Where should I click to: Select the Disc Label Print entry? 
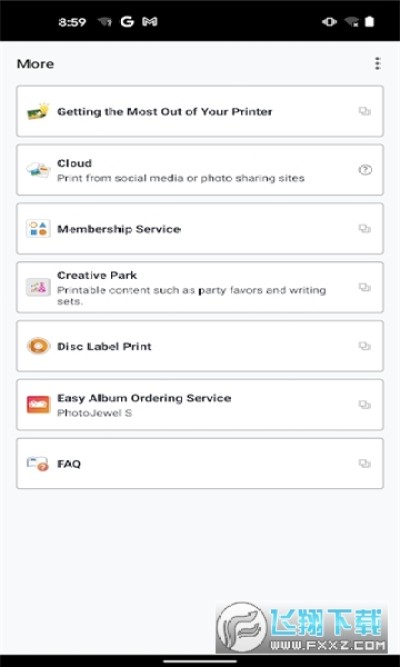[200, 346]
